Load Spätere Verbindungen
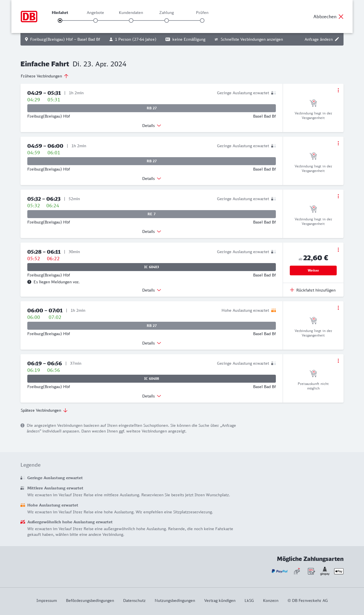Screen dimensions: 364x615 [44, 410]
